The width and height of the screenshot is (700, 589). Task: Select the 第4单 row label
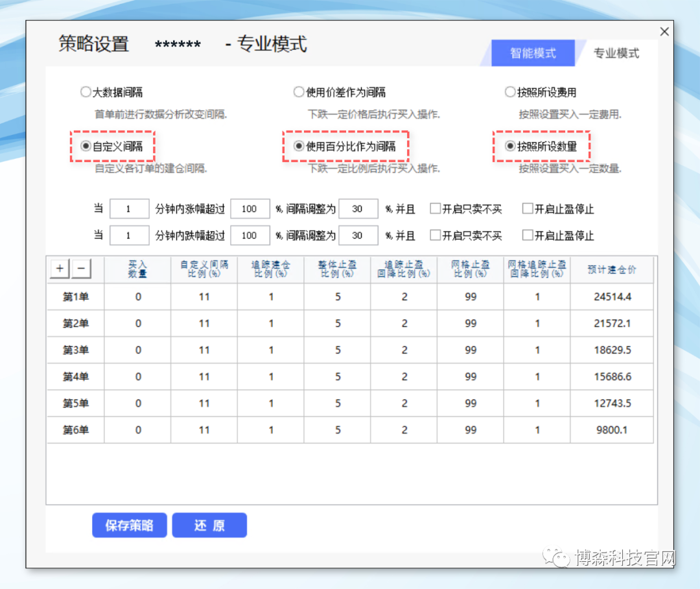pos(75,377)
